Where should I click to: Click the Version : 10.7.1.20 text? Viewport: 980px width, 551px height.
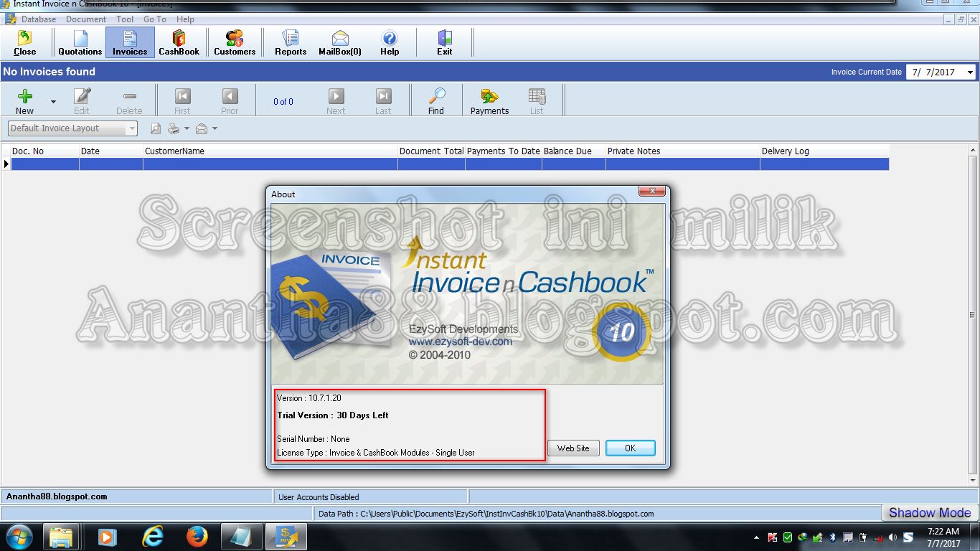309,398
